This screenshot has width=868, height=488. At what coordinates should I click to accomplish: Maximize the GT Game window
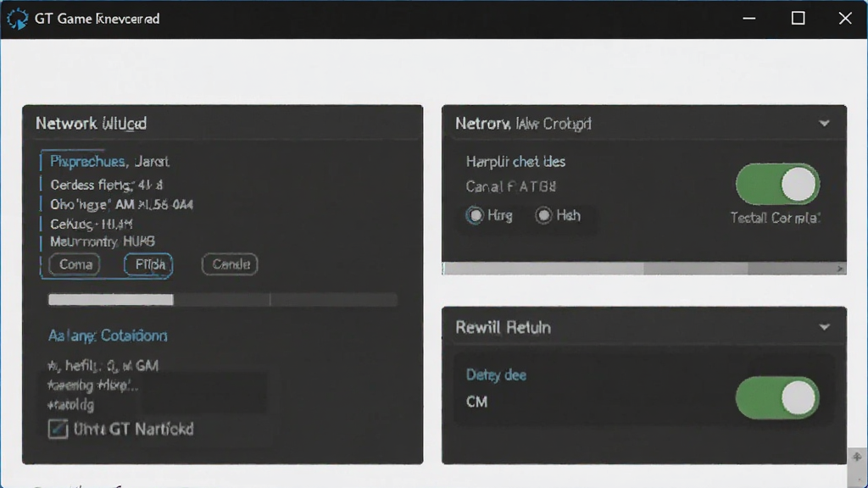tap(798, 19)
